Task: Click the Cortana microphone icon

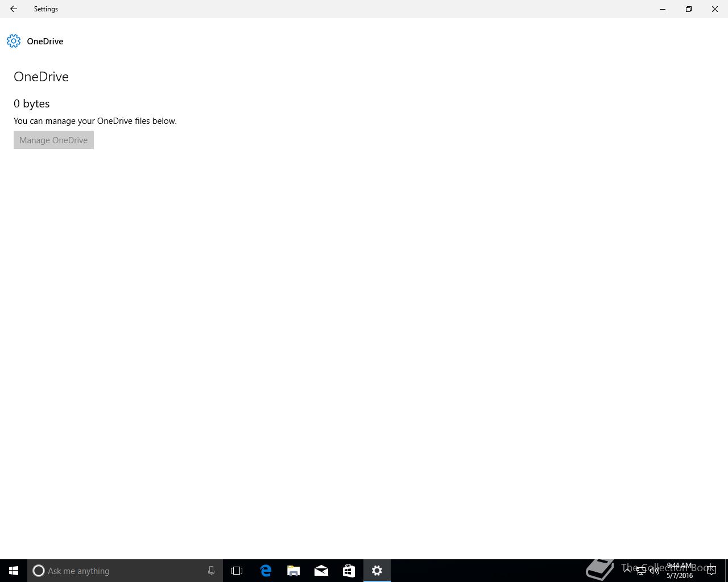Action: point(211,571)
